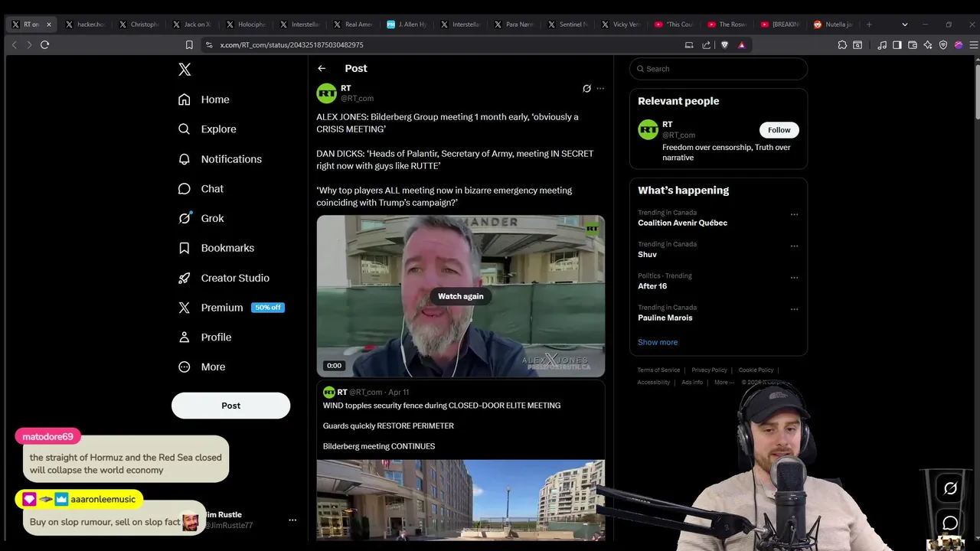
Task: Open the Brave Playlist music-note icon
Action: 882,45
